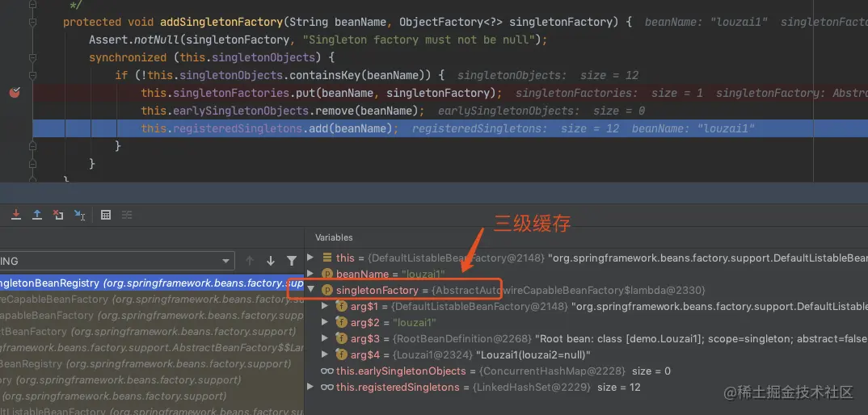This screenshot has width=868, height=415.
Task: Select the 'tBeanFactory' stack frame row
Action: [x=152, y=331]
